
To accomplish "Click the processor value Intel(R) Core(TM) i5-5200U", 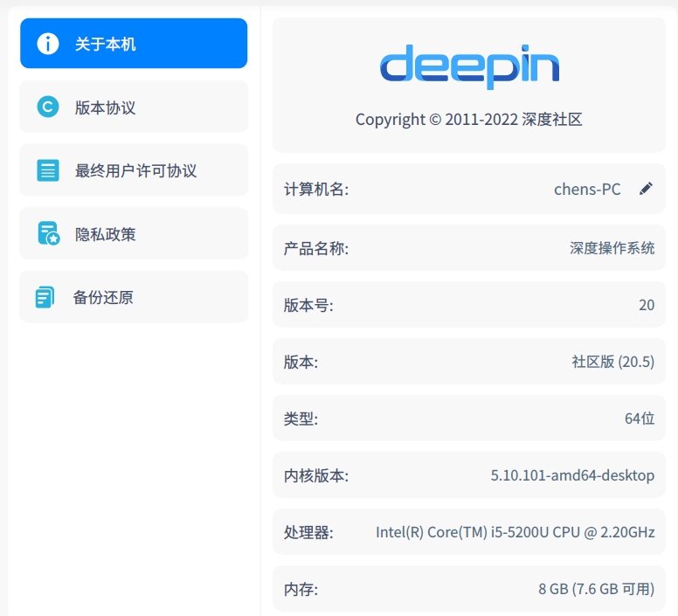I will (x=462, y=532).
